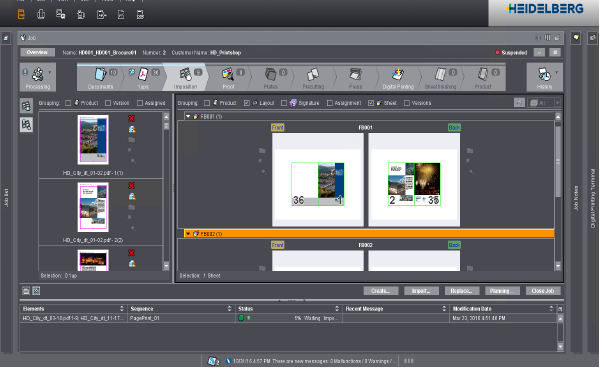
Task: Toggle Assignment grouping checkbox
Action: [x=330, y=103]
